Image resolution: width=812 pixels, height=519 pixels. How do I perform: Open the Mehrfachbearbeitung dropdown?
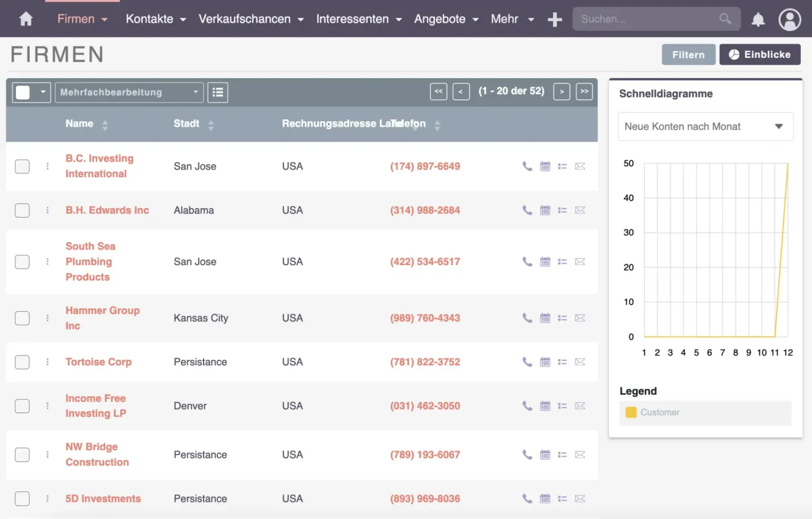pos(129,92)
